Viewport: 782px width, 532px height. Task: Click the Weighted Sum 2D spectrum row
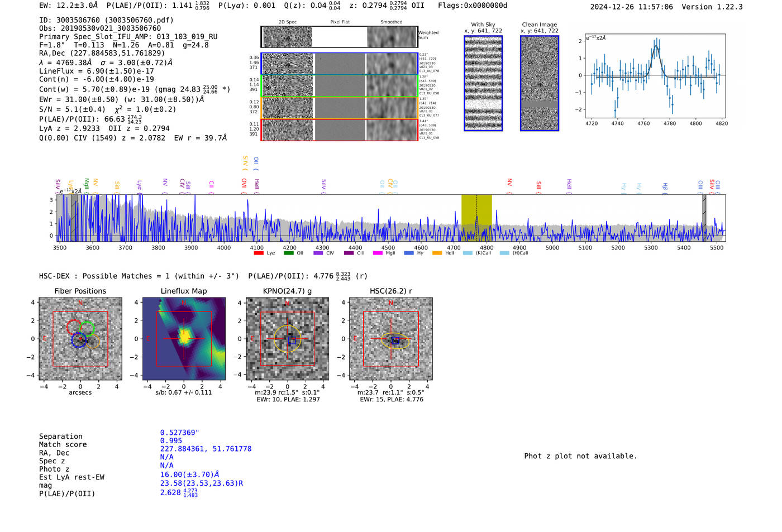(339, 37)
